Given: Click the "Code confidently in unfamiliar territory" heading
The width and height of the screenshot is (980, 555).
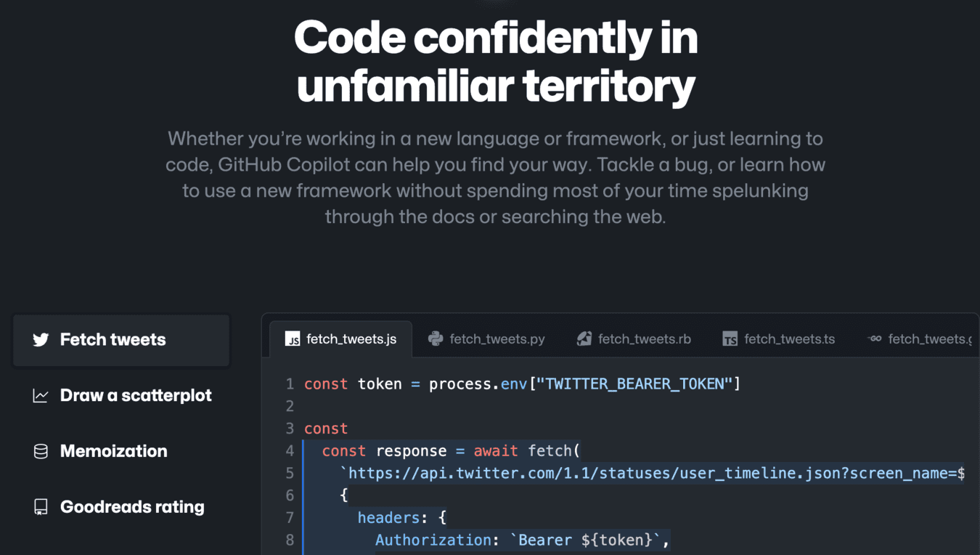Looking at the screenshot, I should pyautogui.click(x=496, y=62).
